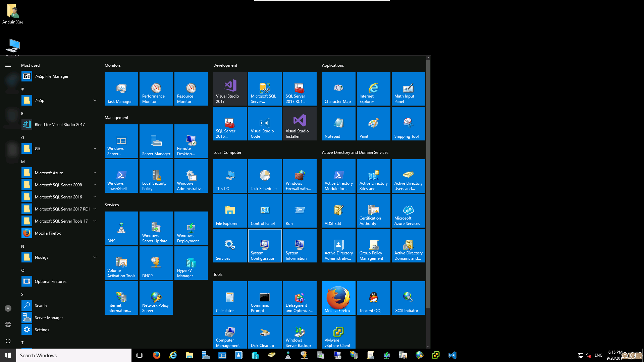The width and height of the screenshot is (644, 362).
Task: Launch the Snipping Tool tile
Action: [408, 124]
